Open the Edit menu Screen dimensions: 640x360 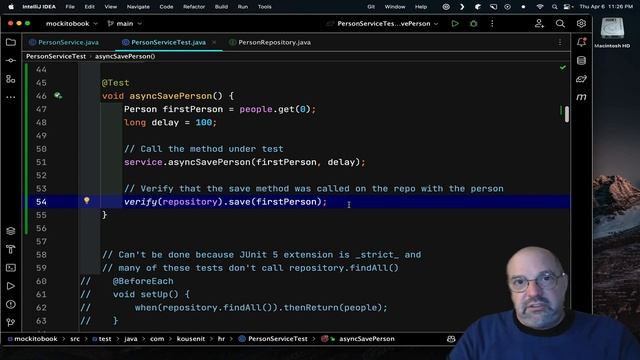pos(89,7)
